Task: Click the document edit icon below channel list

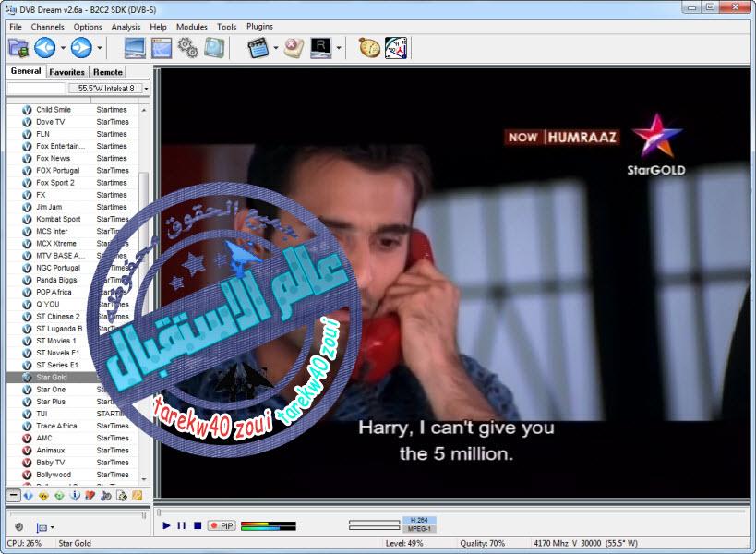Action: pyautogui.click(x=122, y=496)
